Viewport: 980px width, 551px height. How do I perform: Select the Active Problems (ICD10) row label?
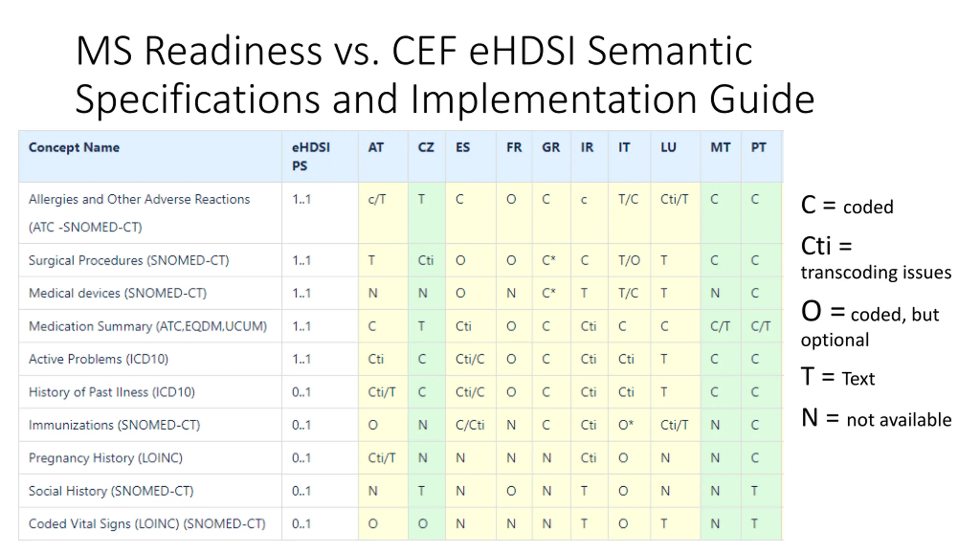point(98,359)
